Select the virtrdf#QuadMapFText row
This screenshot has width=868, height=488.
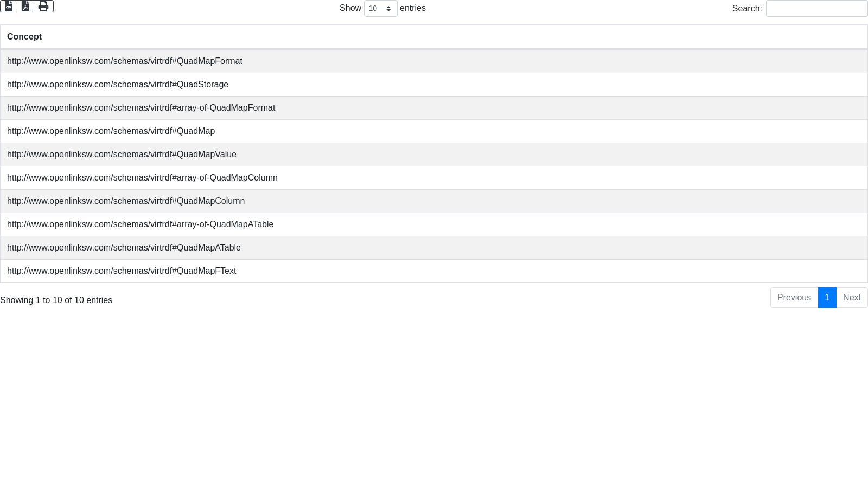pyautogui.click(x=122, y=271)
